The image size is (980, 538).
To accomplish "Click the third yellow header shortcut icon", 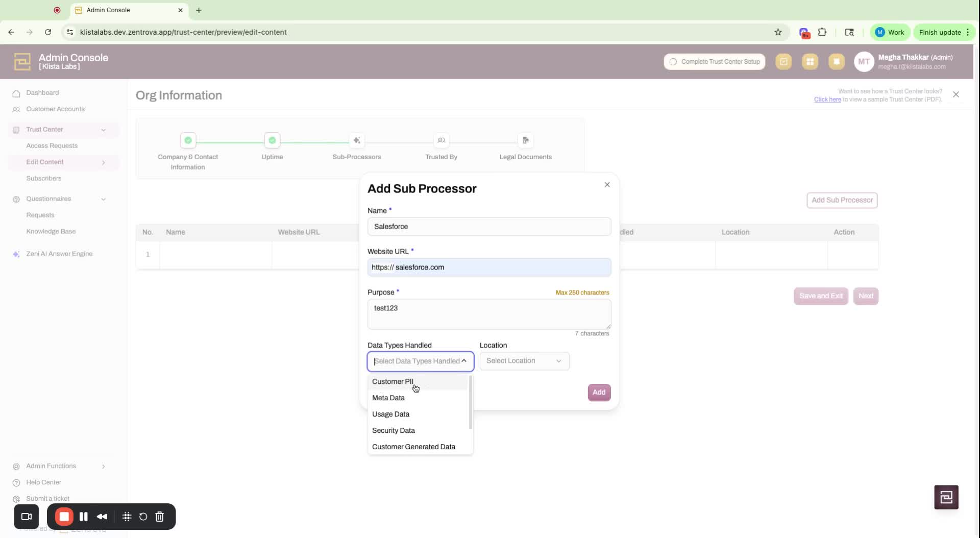I will pyautogui.click(x=837, y=62).
